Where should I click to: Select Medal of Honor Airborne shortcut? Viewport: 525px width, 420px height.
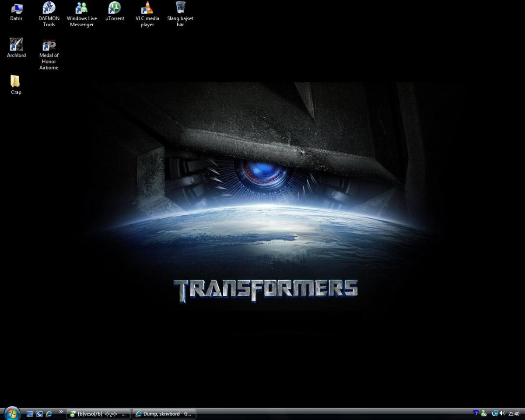(x=49, y=54)
